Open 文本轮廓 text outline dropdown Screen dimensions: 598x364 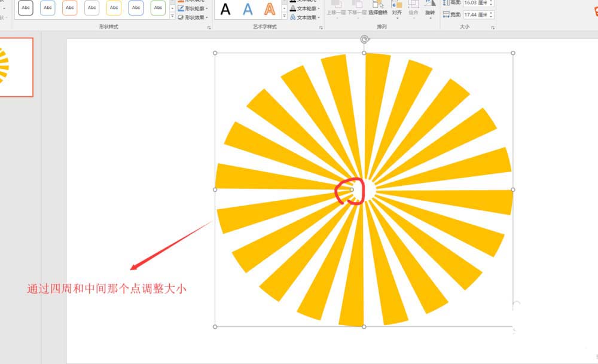(305, 8)
